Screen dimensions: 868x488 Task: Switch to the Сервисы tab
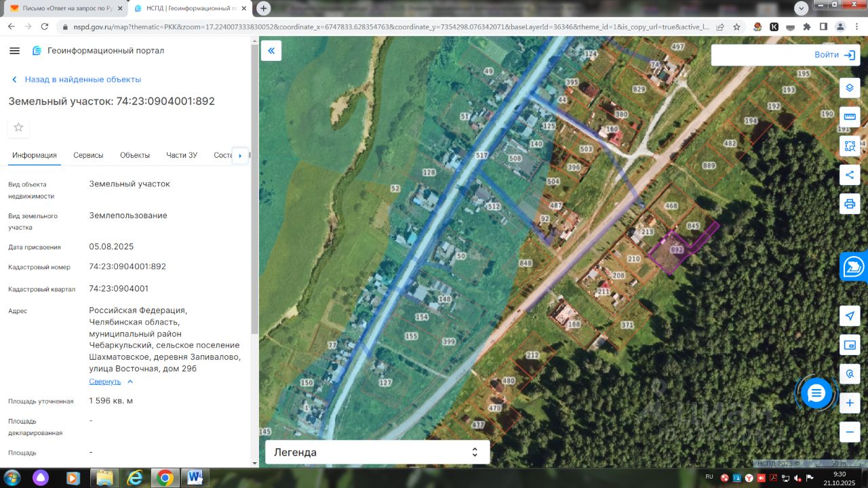point(88,155)
